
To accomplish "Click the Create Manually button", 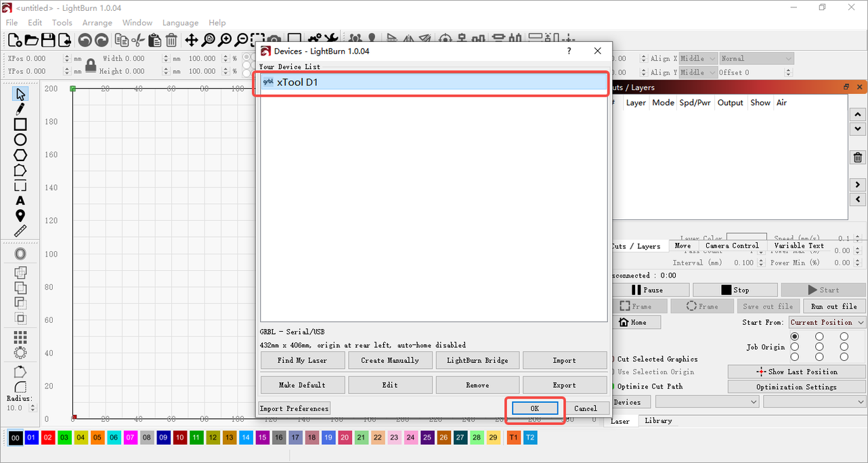I will (390, 360).
